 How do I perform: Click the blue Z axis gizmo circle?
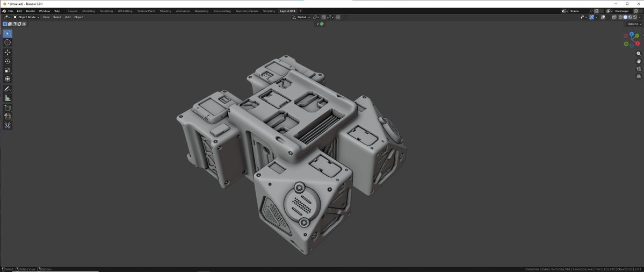(x=632, y=34)
